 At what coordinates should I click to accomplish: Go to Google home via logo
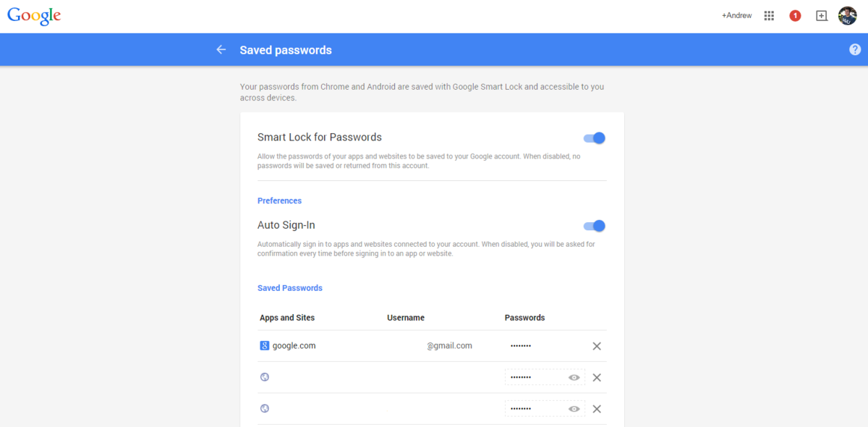click(x=34, y=16)
